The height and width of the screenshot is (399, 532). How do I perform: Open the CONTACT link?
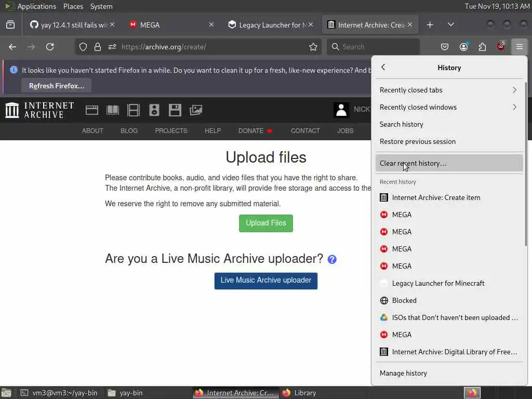click(305, 131)
